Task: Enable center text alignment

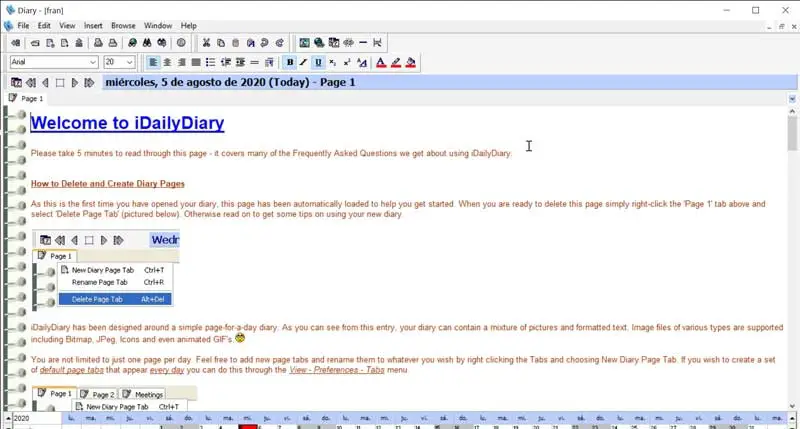Action: (x=167, y=62)
